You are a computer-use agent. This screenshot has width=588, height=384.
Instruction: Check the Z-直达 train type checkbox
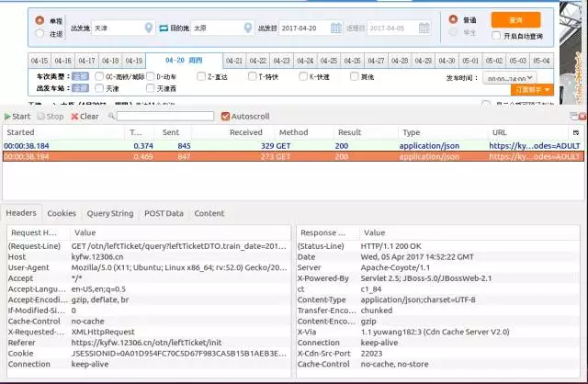point(201,76)
